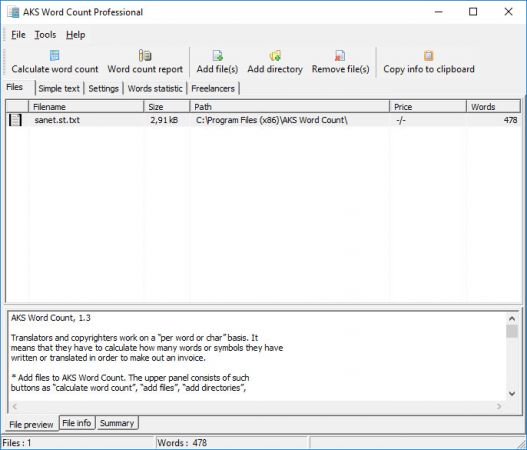Viewport: 527px width, 450px height.
Task: Click the 2,91 kB size cell
Action: (164, 120)
